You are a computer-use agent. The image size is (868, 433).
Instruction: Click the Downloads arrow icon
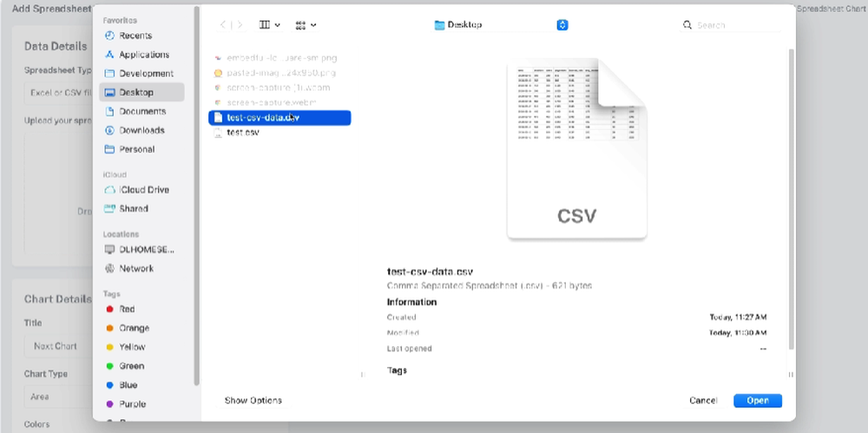coord(109,130)
